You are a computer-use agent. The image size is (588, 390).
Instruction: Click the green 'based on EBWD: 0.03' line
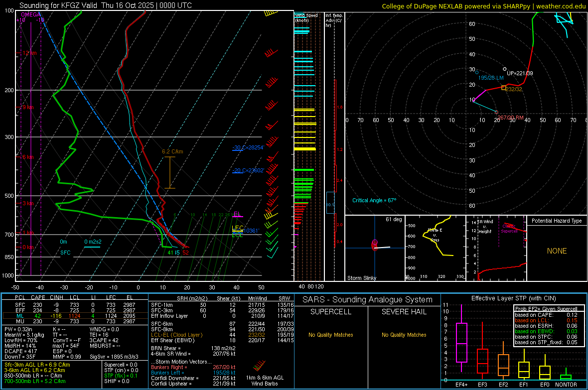[546, 331]
